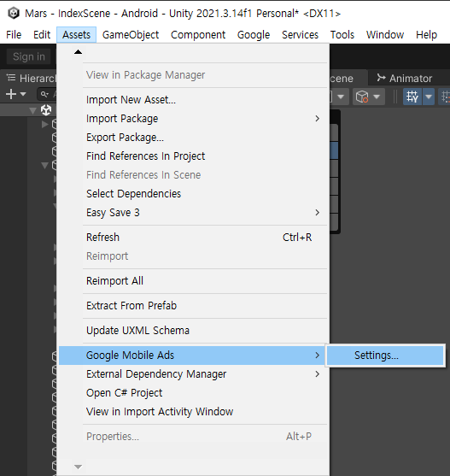This screenshot has width=450, height=476.
Task: Open the Component menu
Action: [x=198, y=35]
